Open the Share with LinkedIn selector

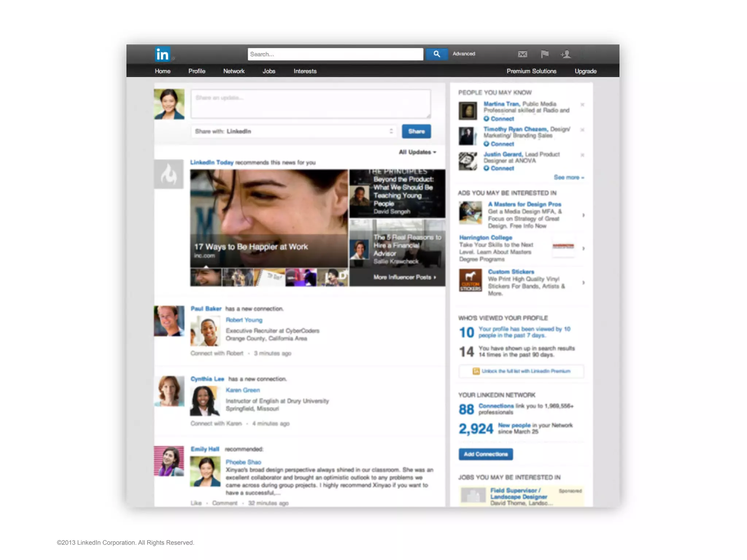(294, 131)
